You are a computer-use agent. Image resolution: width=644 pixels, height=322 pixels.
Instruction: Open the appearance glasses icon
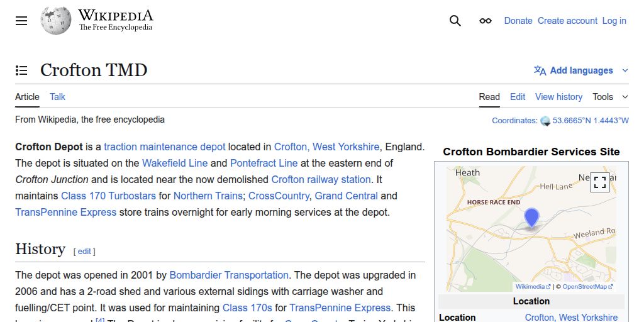[486, 21]
